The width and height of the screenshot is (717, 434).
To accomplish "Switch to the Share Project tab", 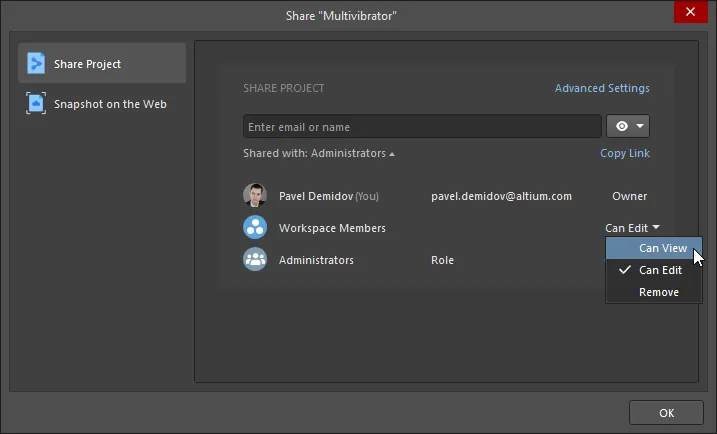I will (x=102, y=63).
